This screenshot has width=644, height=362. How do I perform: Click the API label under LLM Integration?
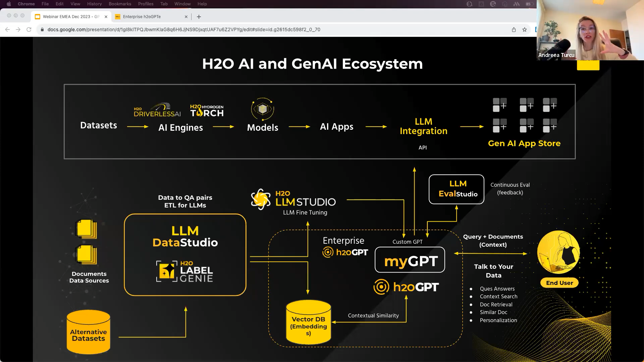tap(423, 147)
